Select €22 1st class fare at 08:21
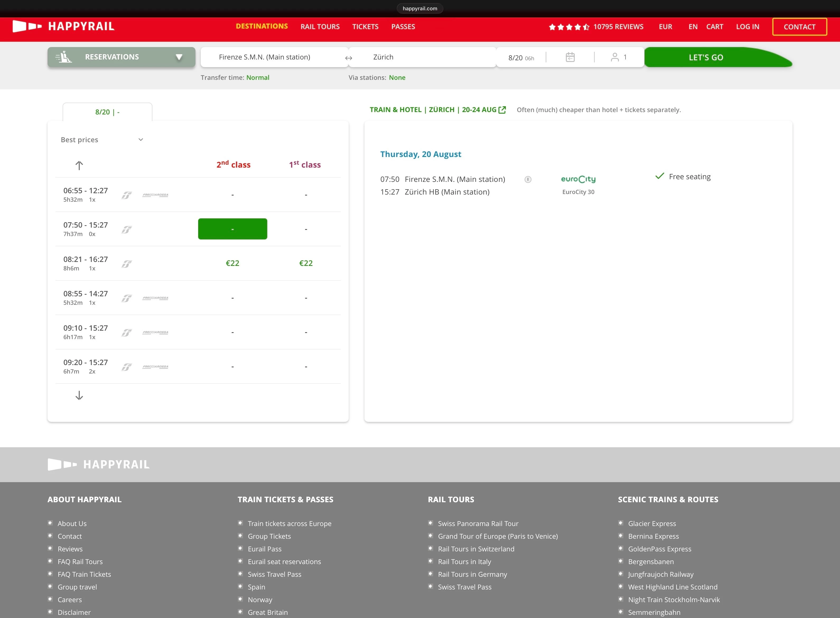Image resolution: width=840 pixels, height=618 pixels. click(x=306, y=263)
